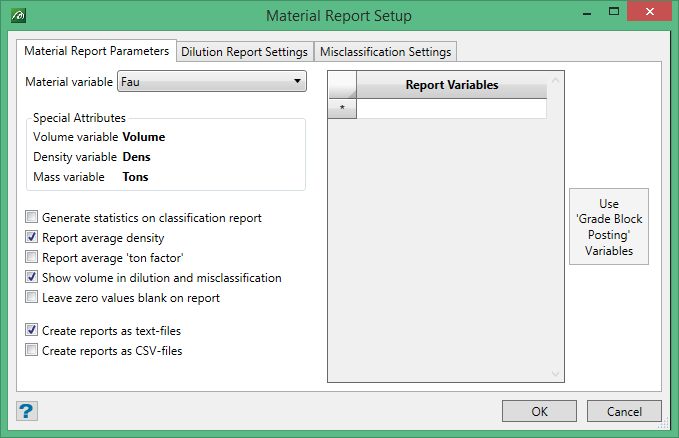
Task: Enable Create reports as CSV-files
Action: pyautogui.click(x=33, y=351)
